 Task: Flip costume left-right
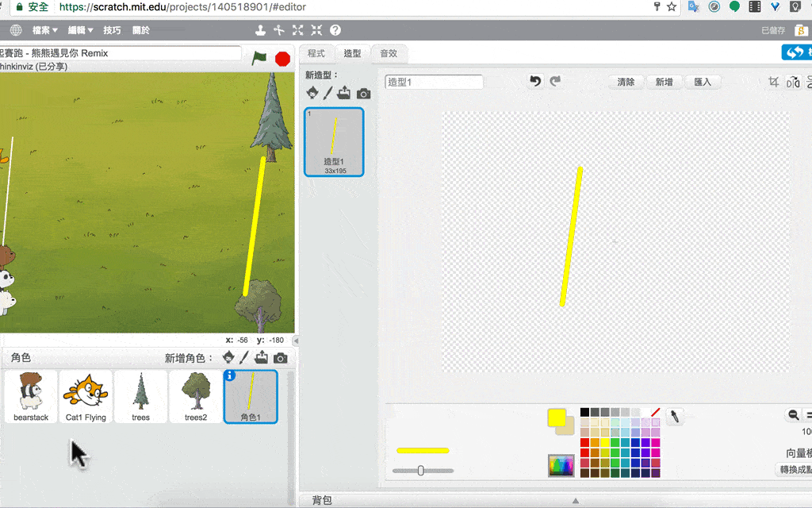[x=793, y=82]
